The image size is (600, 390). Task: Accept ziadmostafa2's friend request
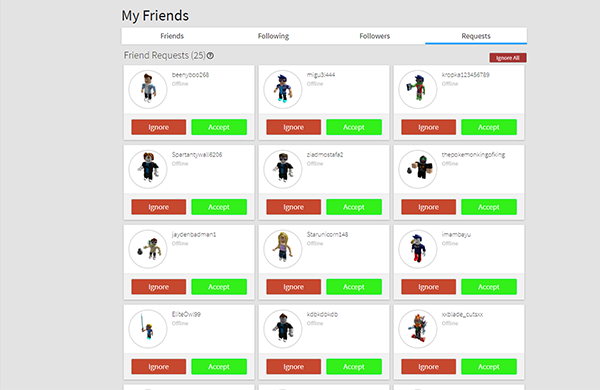click(x=354, y=207)
